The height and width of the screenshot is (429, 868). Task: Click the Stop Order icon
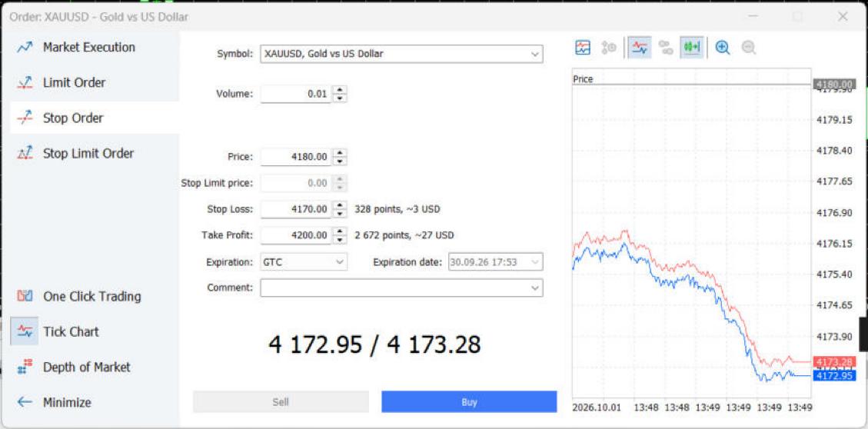pyautogui.click(x=25, y=118)
